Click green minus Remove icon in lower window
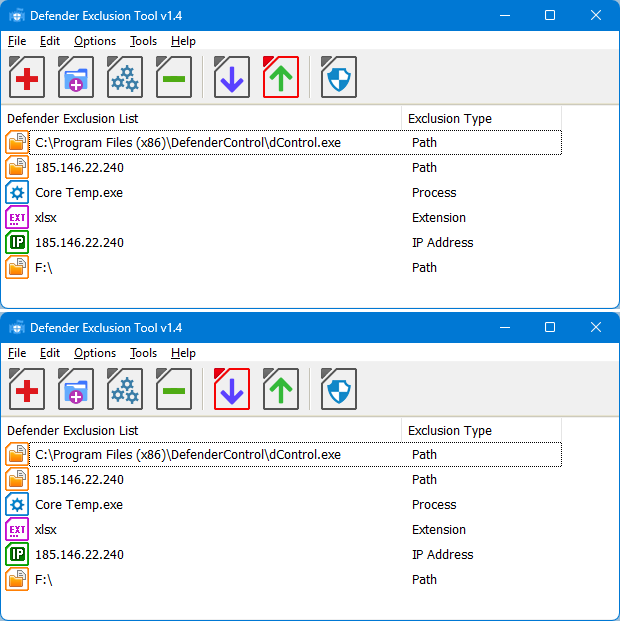The height and width of the screenshot is (621, 620). (174, 390)
